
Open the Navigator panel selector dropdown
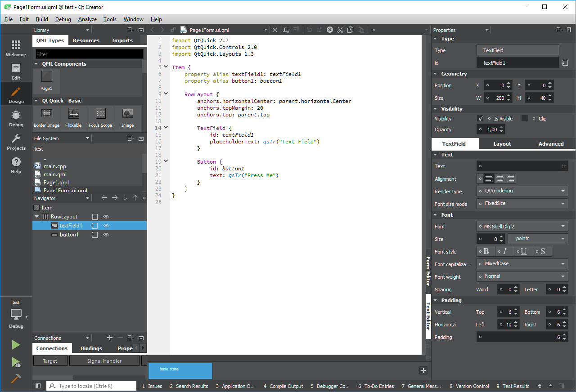(x=88, y=198)
